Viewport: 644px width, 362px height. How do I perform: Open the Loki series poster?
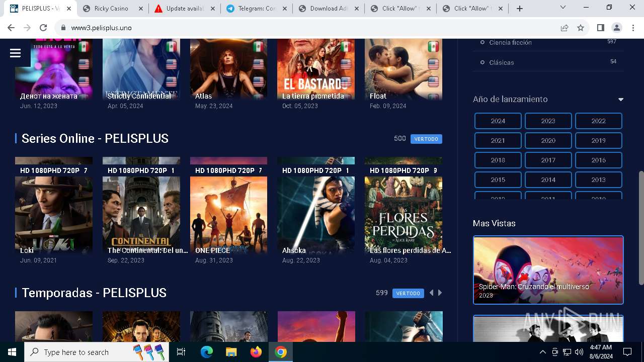[54, 206]
